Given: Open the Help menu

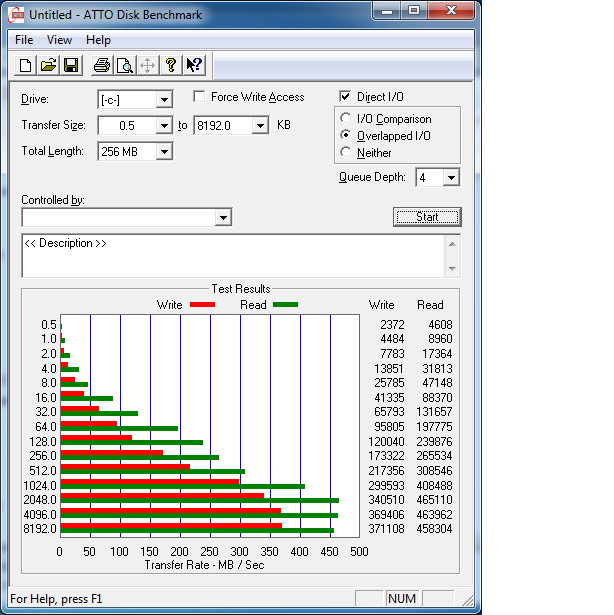Looking at the screenshot, I should pos(98,40).
